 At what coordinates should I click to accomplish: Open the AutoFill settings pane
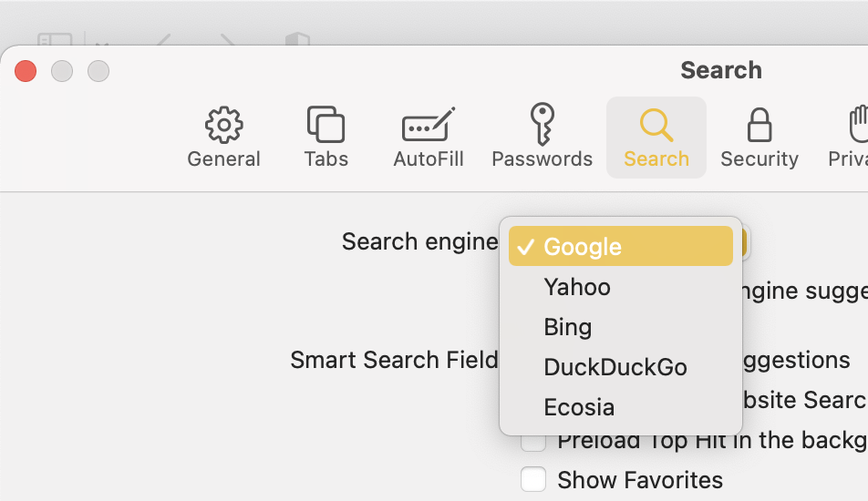tap(428, 138)
